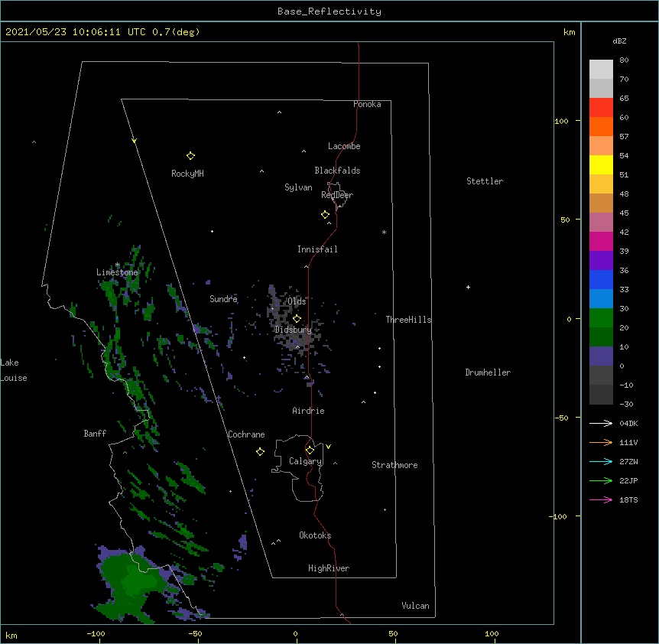Click the Strathmore town label
Viewport: 659px width, 644px height.
(x=394, y=465)
